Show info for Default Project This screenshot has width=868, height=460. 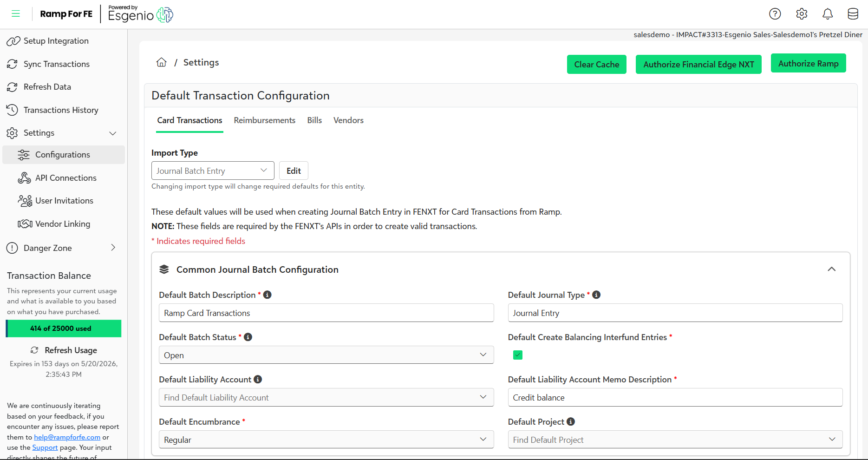(x=571, y=421)
